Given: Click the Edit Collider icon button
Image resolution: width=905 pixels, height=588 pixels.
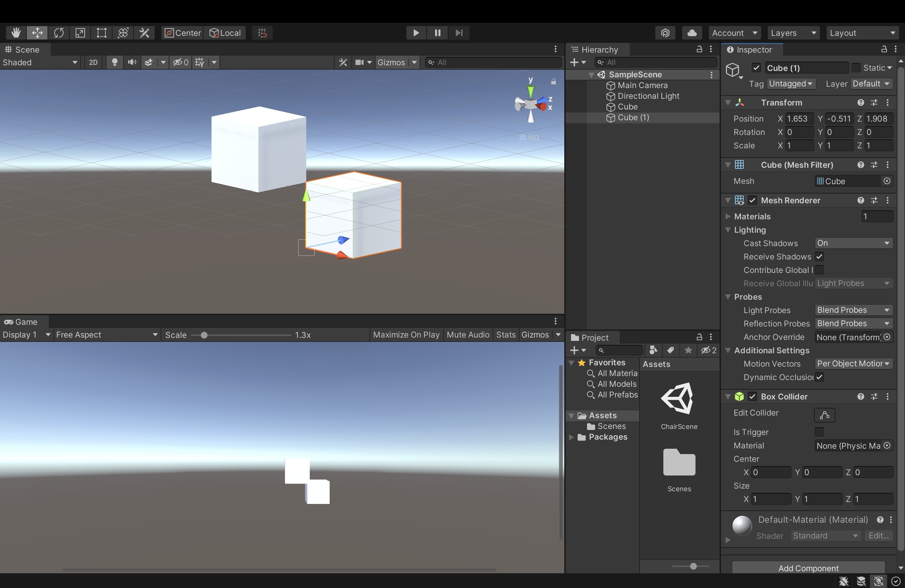Looking at the screenshot, I should coord(824,415).
